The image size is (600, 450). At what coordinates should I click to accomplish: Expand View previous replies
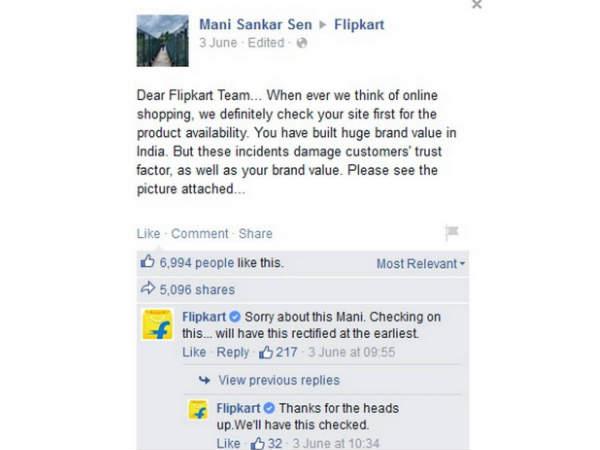point(278,380)
